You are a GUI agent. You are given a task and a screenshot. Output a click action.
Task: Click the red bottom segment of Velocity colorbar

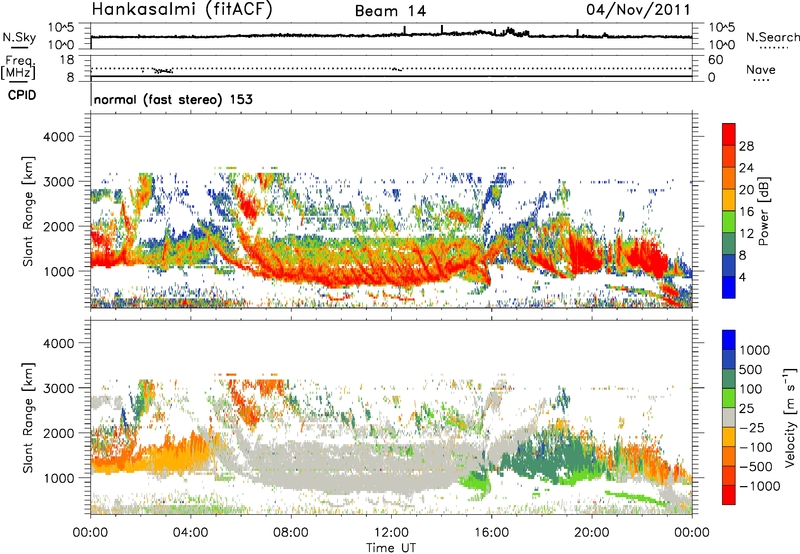tap(729, 495)
